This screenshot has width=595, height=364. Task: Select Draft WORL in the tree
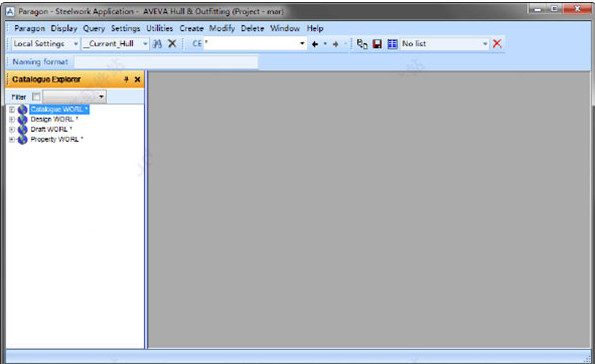51,129
